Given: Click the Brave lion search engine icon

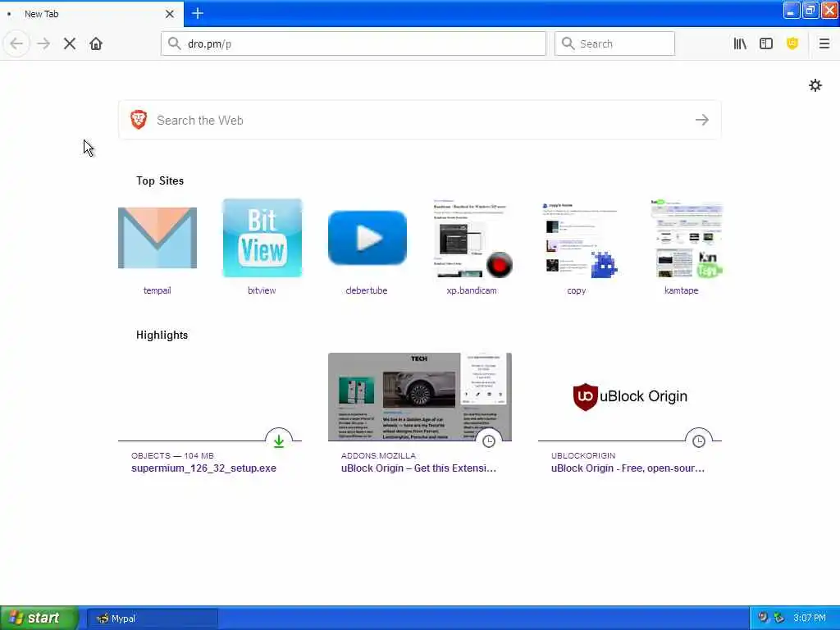Looking at the screenshot, I should [x=139, y=120].
